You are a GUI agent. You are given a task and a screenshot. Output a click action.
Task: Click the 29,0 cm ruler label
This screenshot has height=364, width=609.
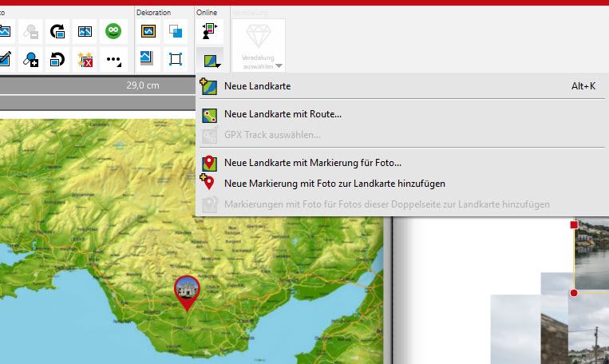pos(143,85)
